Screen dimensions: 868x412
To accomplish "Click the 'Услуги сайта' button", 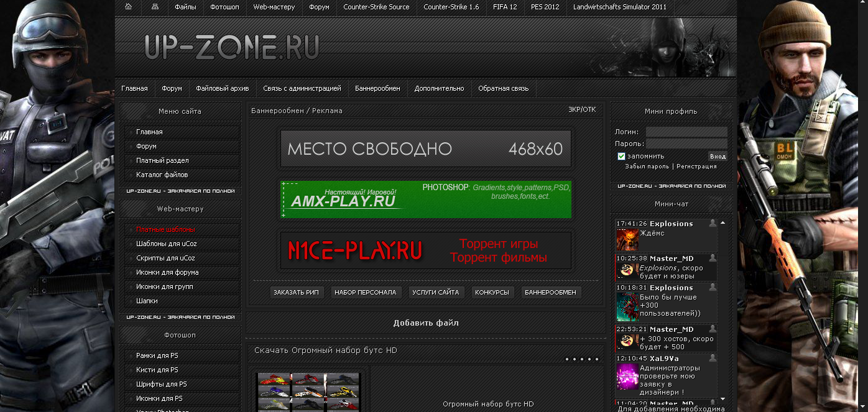I will (435, 292).
